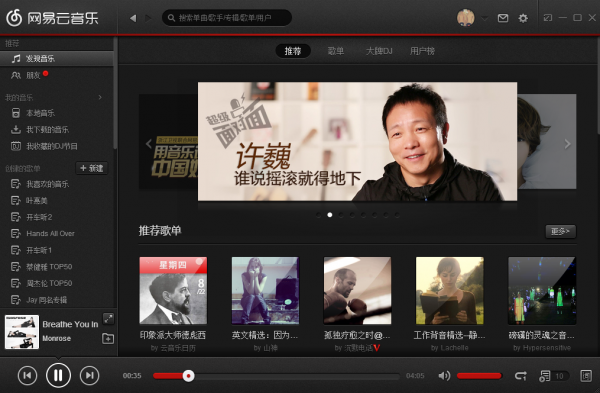Open 发现音乐 in the sidebar

[x=57, y=59]
